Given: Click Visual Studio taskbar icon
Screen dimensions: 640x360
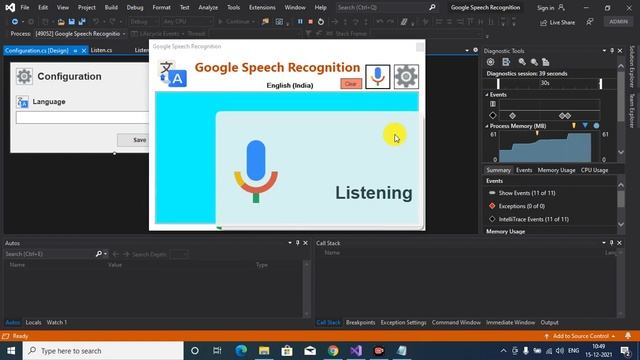Looking at the screenshot, I should coord(356,351).
